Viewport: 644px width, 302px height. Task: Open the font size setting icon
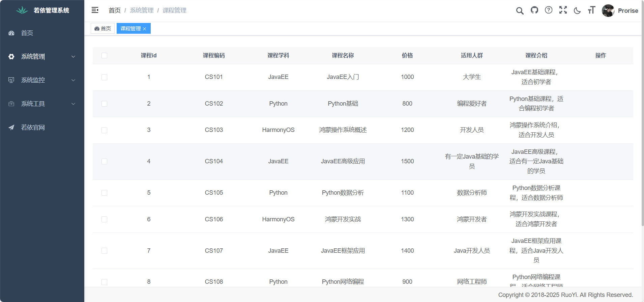click(591, 10)
